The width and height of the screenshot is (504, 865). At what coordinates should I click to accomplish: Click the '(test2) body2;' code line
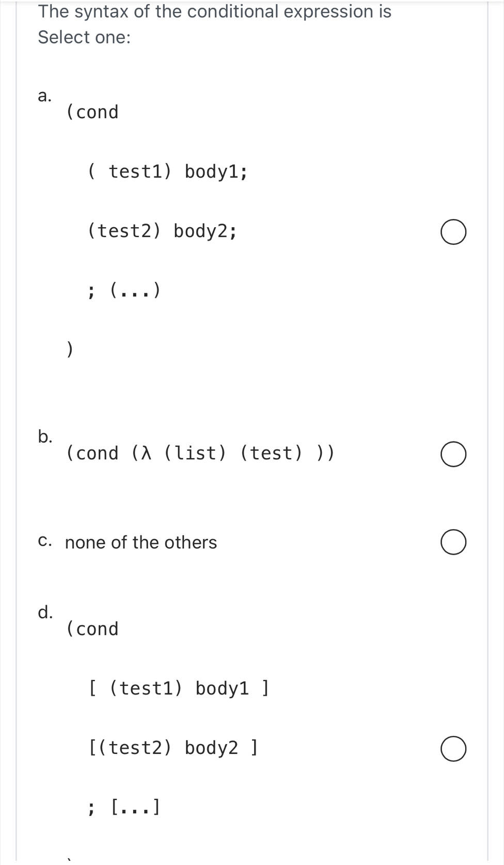pos(162,231)
